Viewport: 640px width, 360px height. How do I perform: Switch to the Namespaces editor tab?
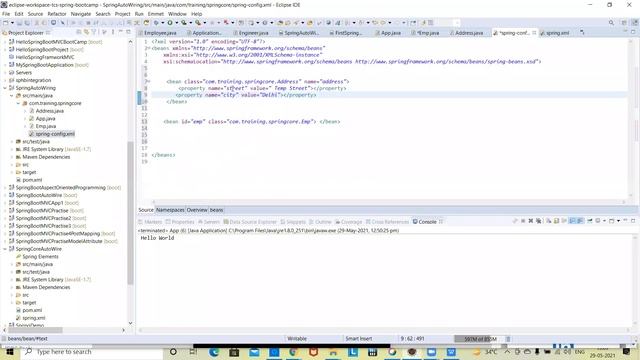tap(170, 210)
